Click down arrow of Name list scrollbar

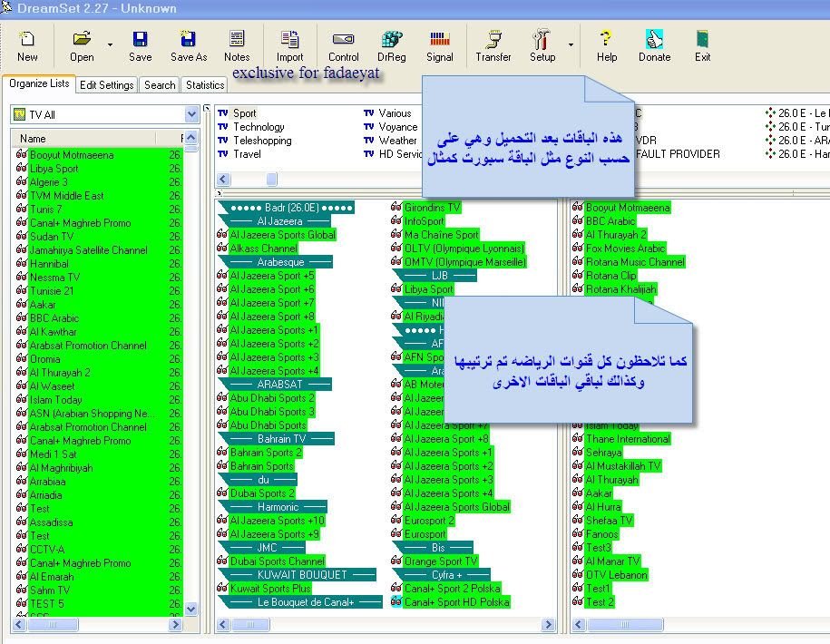[191, 609]
